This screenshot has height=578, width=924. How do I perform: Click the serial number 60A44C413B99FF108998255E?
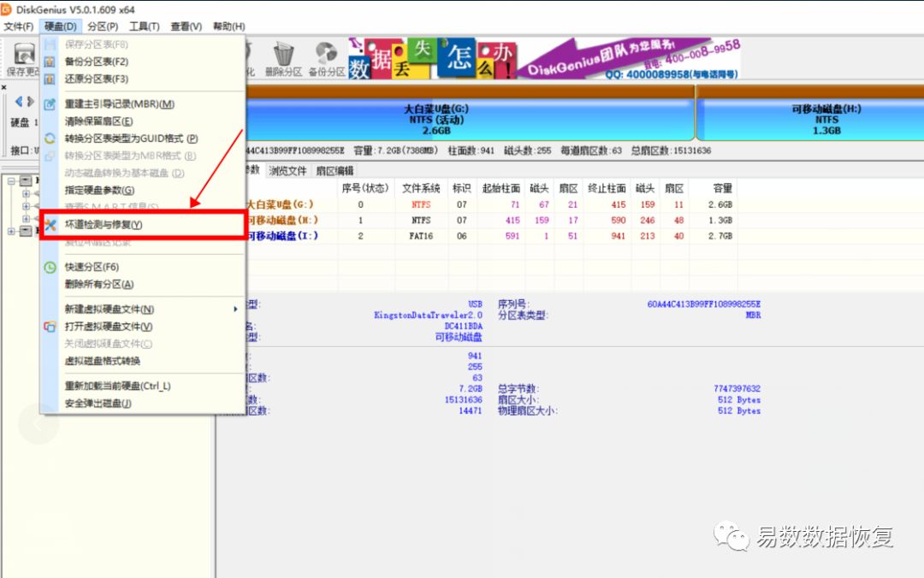click(703, 304)
